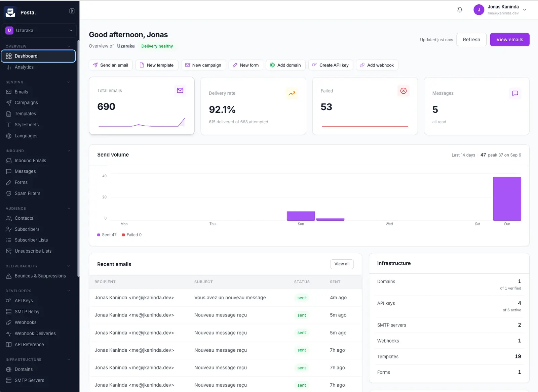Open the notifications bell

click(x=460, y=10)
